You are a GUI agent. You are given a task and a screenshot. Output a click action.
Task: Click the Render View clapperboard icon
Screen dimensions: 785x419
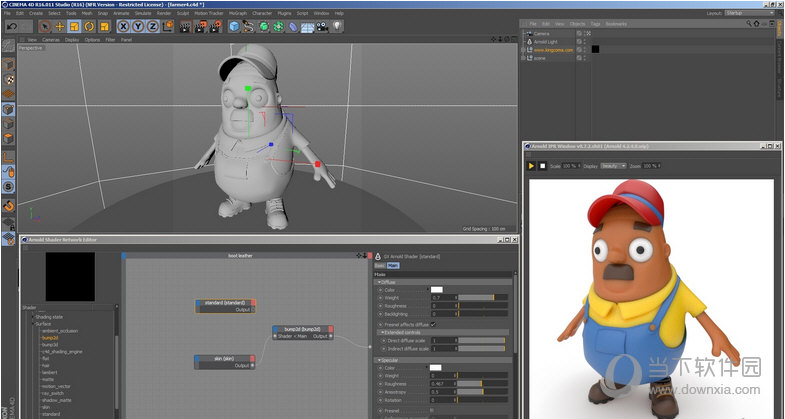tap(185, 26)
